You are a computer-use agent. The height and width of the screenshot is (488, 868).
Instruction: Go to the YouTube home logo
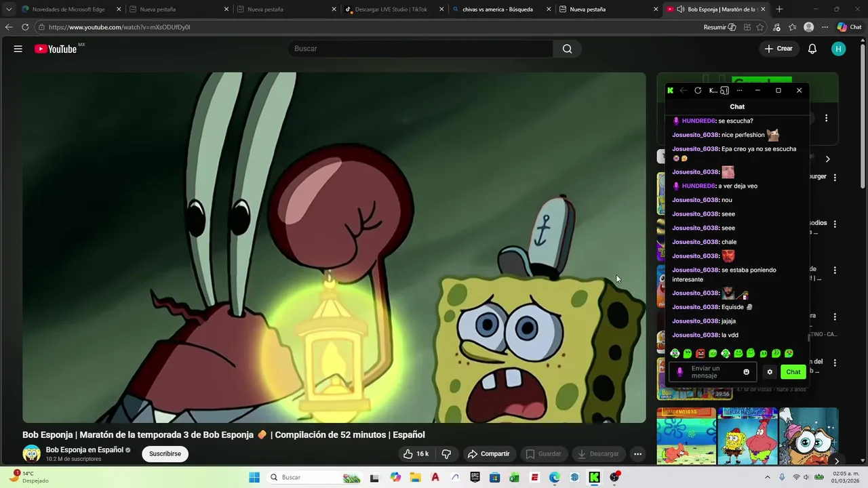coord(56,49)
